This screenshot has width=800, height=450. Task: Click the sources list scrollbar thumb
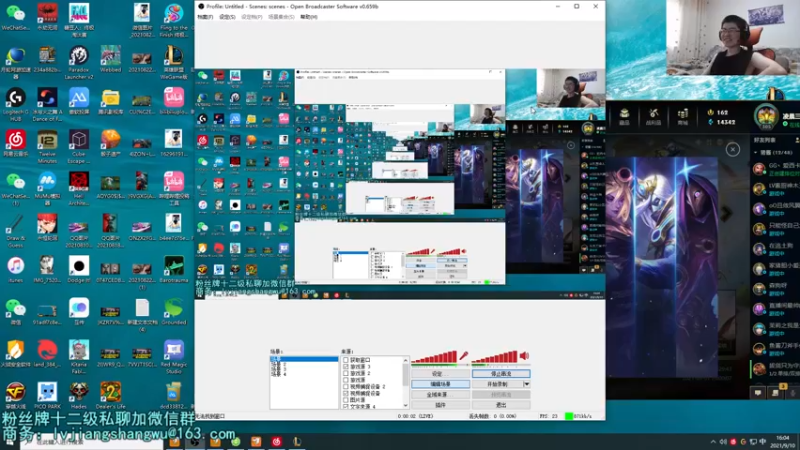pyautogui.click(x=406, y=374)
